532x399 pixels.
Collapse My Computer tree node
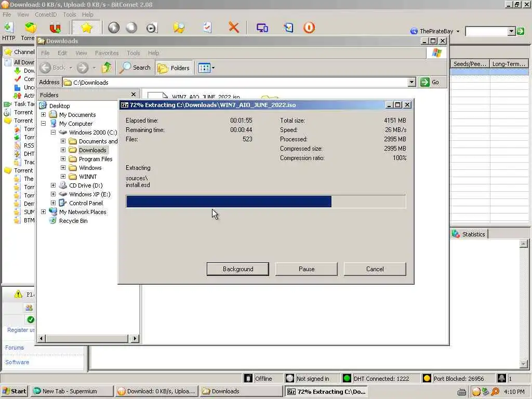(44, 124)
